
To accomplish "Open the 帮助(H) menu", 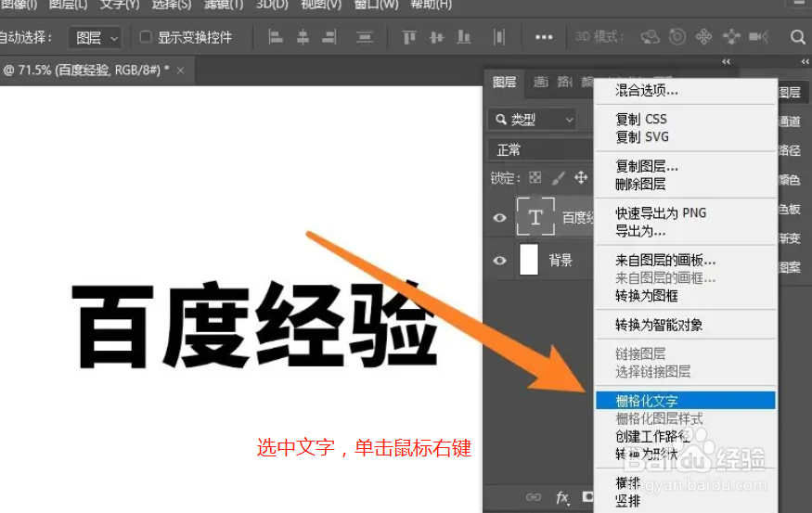I will (431, 5).
